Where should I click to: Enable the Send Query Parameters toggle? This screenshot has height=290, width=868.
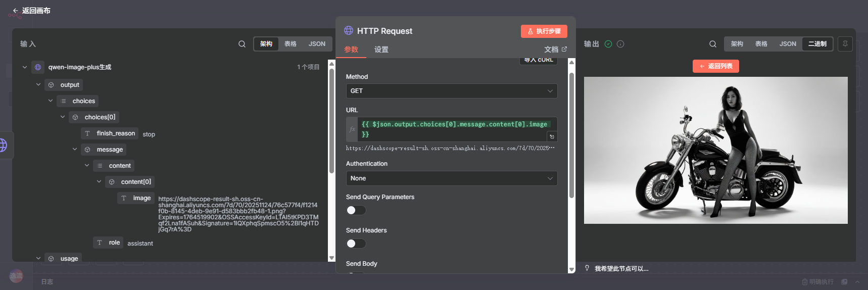[x=356, y=210]
